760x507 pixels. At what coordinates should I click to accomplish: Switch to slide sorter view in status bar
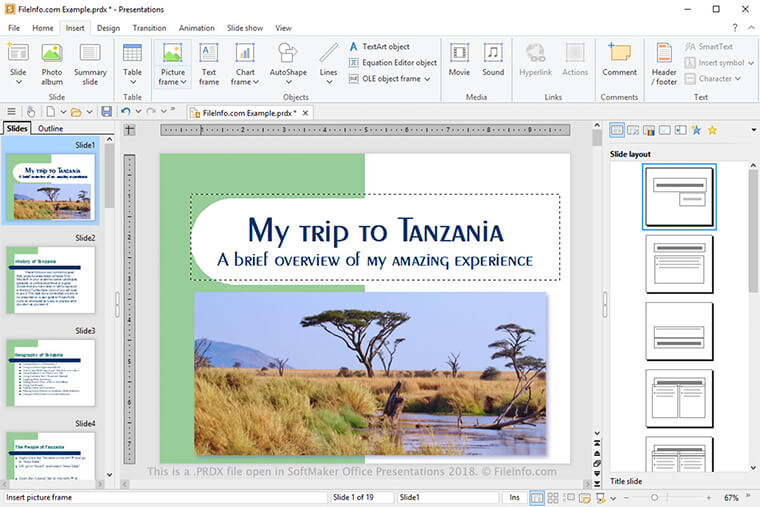point(554,497)
